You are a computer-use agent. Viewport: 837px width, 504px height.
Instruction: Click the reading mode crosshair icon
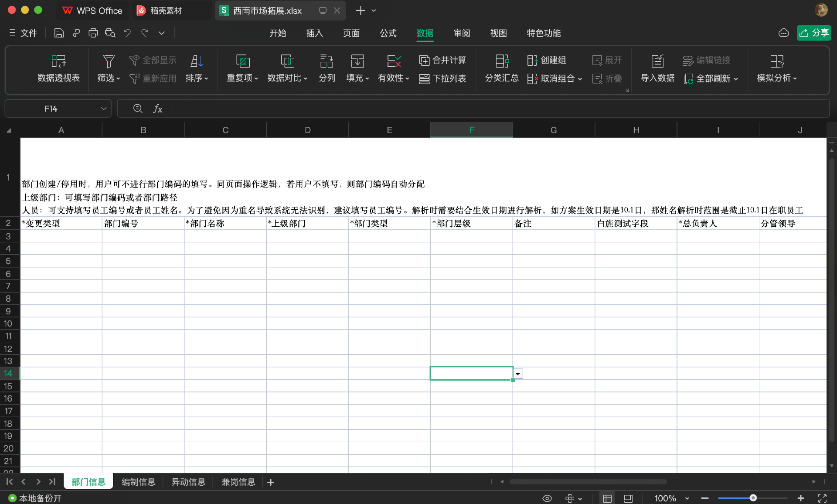click(570, 498)
